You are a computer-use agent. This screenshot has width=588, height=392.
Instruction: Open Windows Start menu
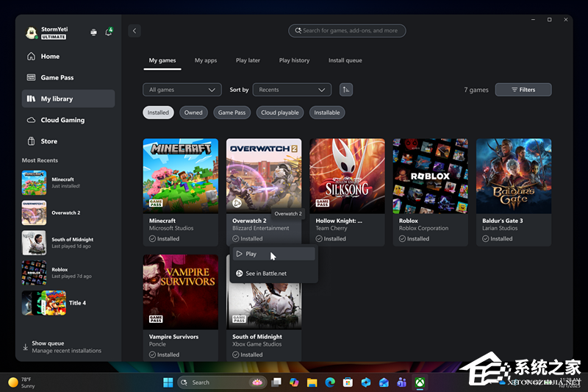[x=168, y=382]
